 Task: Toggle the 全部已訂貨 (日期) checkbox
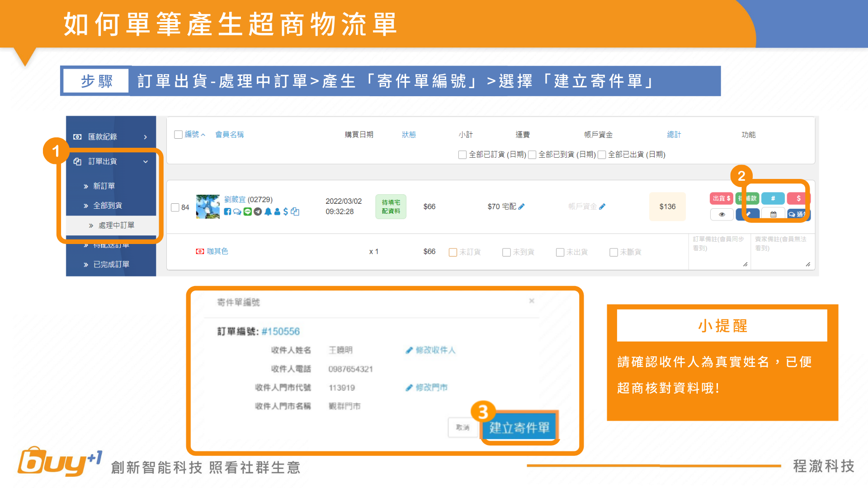click(462, 155)
